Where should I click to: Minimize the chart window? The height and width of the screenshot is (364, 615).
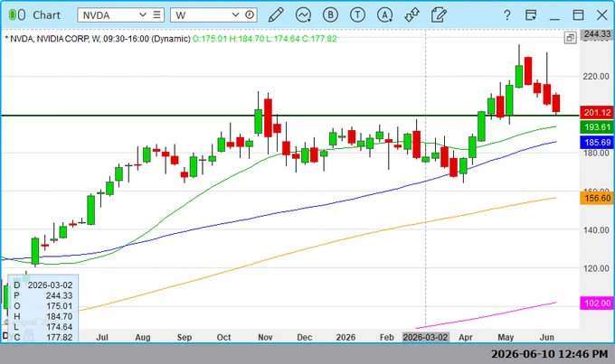(x=554, y=17)
